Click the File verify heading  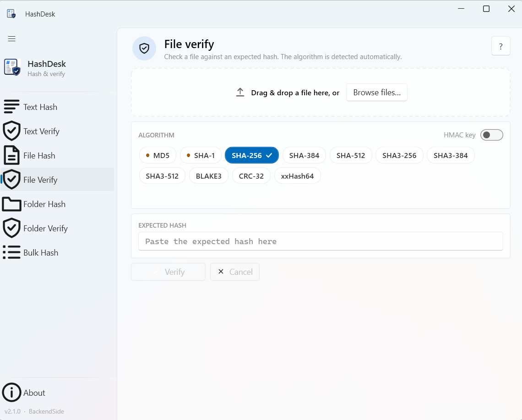click(x=189, y=44)
